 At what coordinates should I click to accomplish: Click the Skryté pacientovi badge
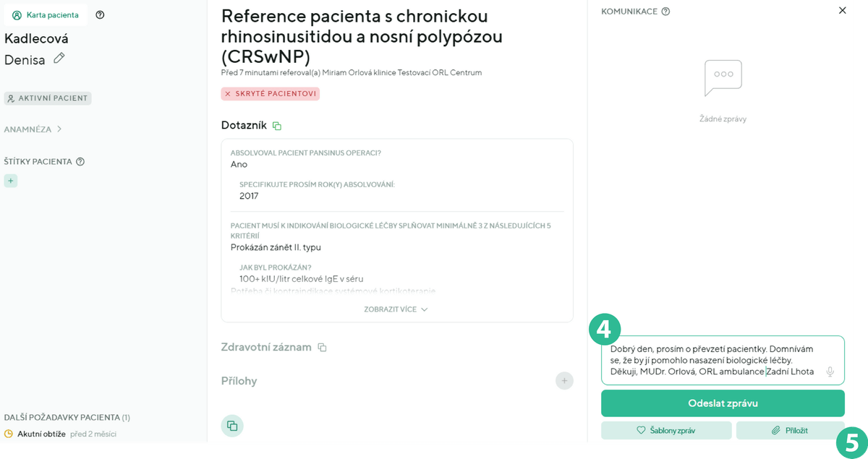point(271,94)
